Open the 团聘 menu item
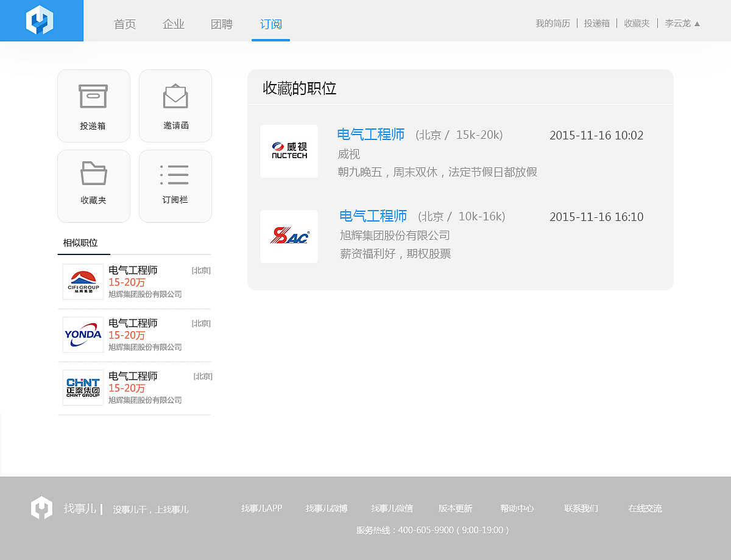This screenshot has height=560, width=731. pyautogui.click(x=221, y=24)
